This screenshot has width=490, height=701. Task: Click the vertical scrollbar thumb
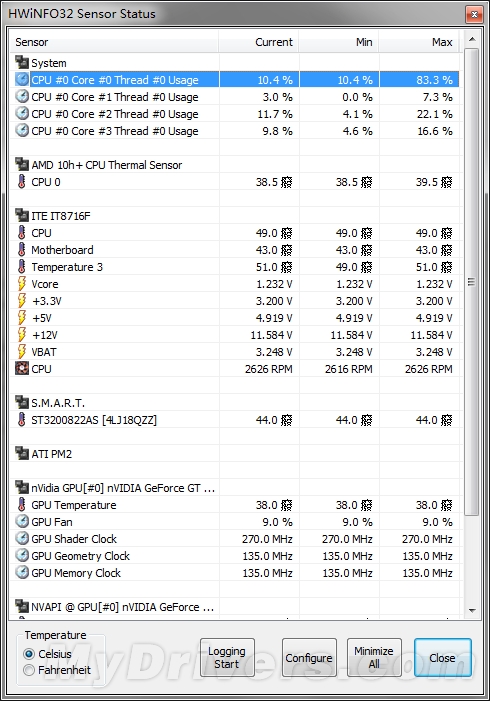[472, 282]
